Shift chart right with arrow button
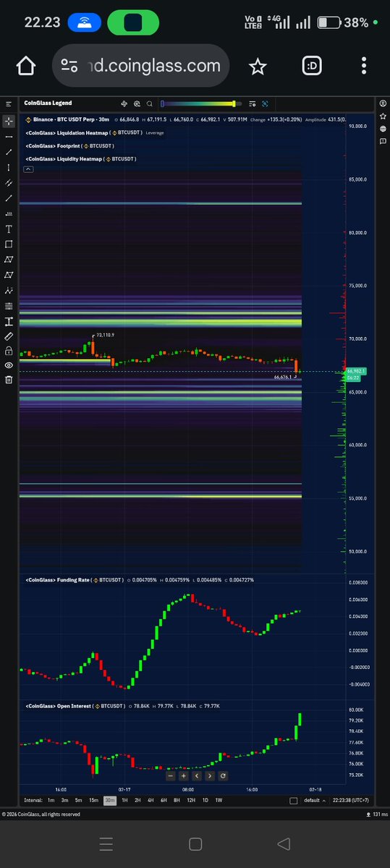390x868 pixels. click(210, 775)
